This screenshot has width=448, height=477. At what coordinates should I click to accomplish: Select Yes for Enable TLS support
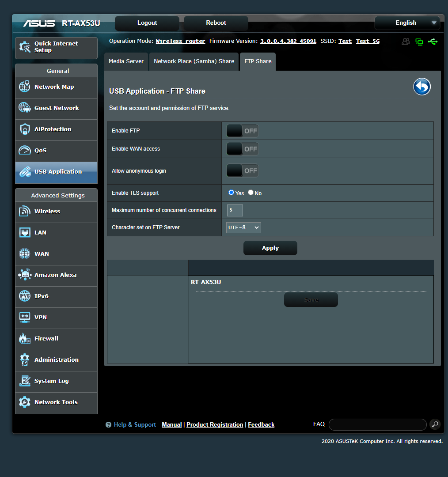point(232,193)
